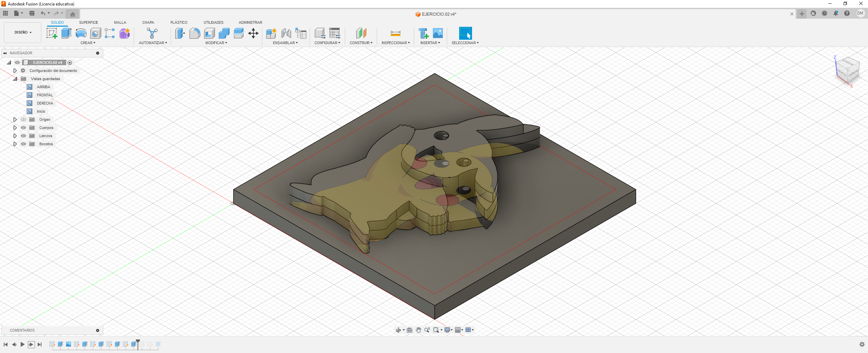Image resolution: width=868 pixels, height=353 pixels.
Task: Click the Insert Canvas image icon
Action: click(438, 33)
